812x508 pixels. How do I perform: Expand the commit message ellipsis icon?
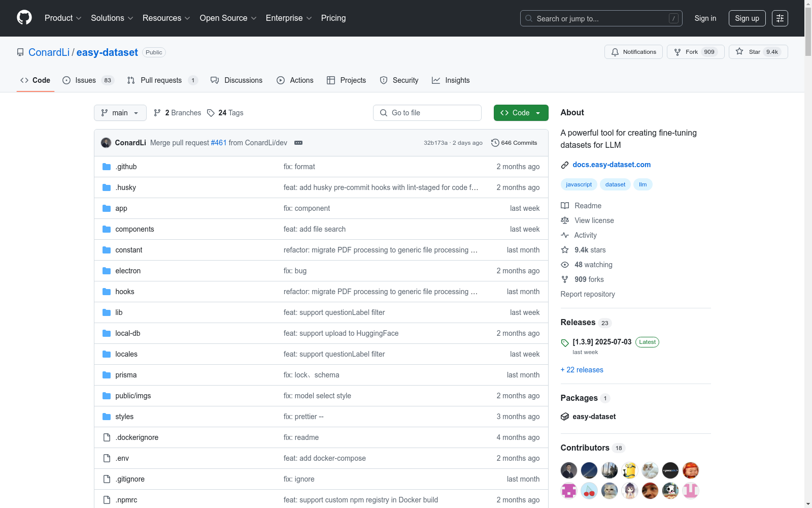pos(298,143)
